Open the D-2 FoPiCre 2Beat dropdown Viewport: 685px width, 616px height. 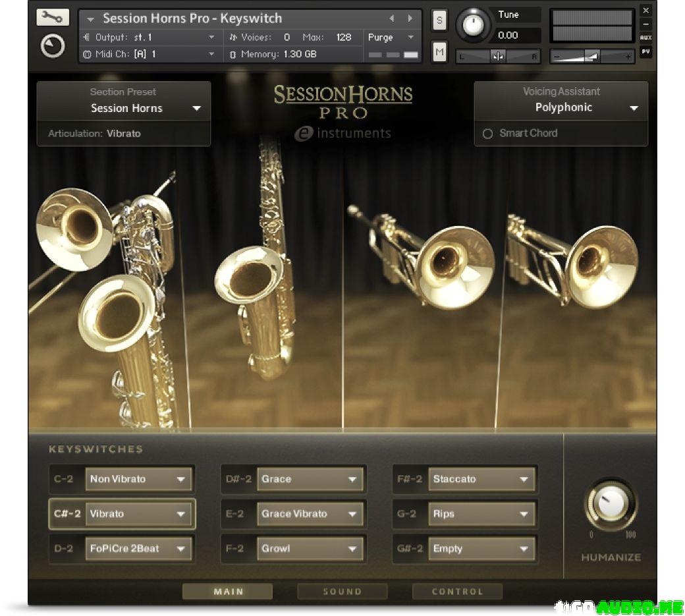tap(138, 549)
